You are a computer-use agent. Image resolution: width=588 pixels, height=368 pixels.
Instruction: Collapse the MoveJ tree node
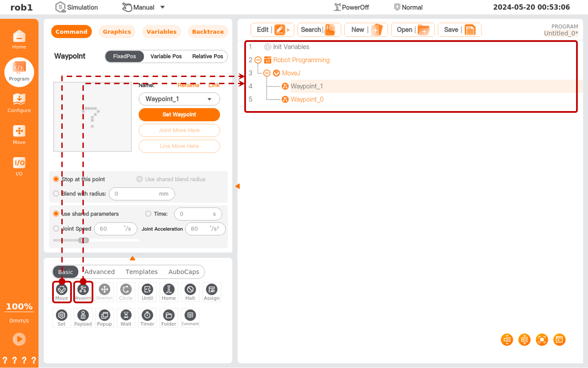pos(267,73)
